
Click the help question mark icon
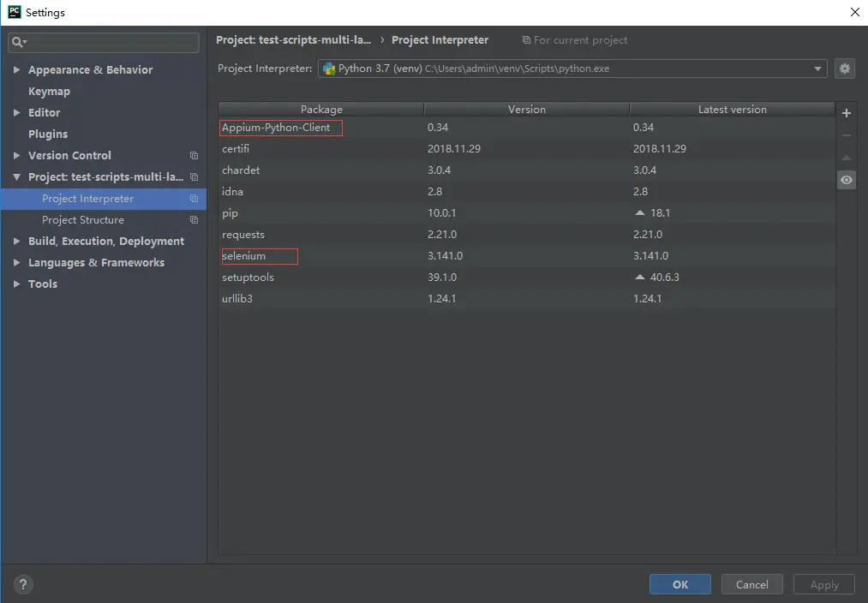point(22,584)
